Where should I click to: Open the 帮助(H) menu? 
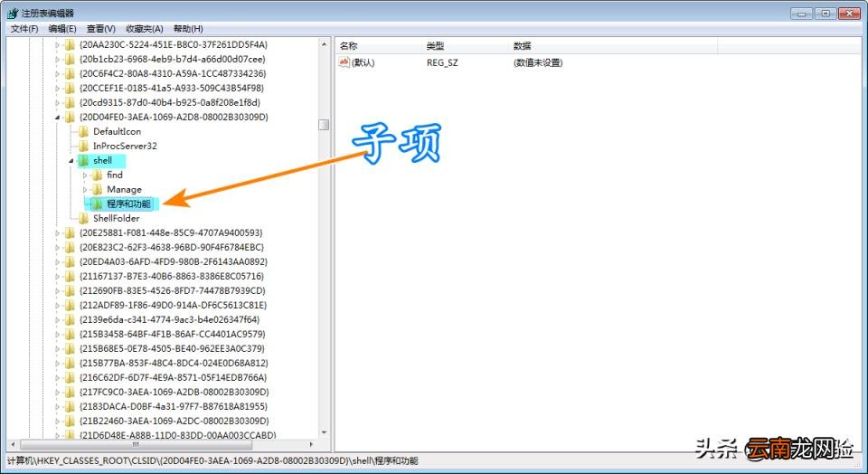[188, 29]
